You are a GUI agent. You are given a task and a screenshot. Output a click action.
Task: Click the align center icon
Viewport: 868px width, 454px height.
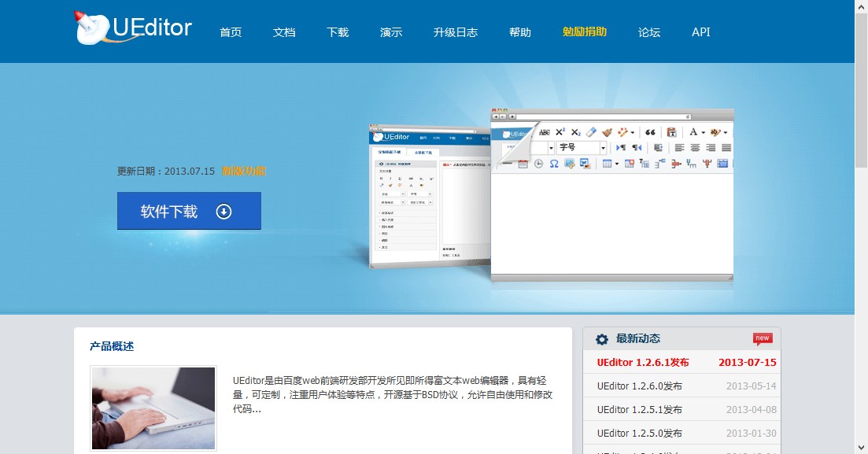695,147
